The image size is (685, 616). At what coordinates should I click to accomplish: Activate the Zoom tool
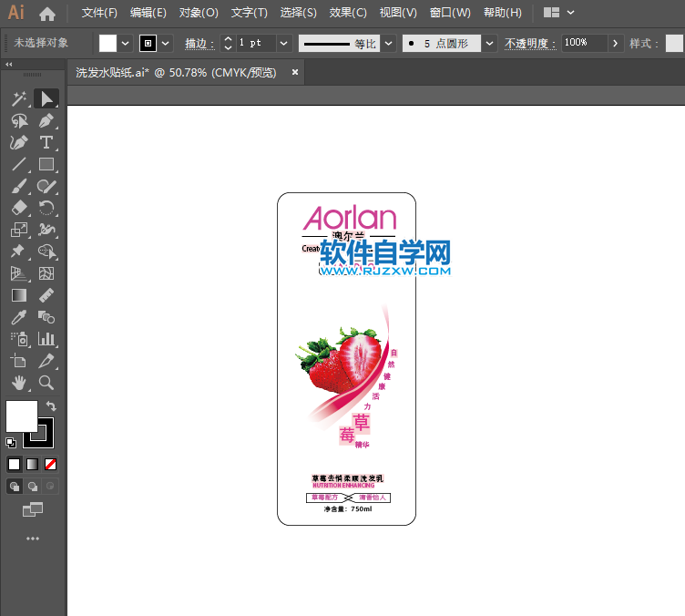click(x=46, y=383)
